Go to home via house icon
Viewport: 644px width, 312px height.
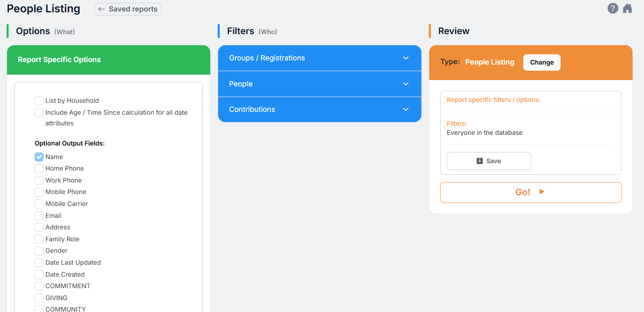[627, 8]
